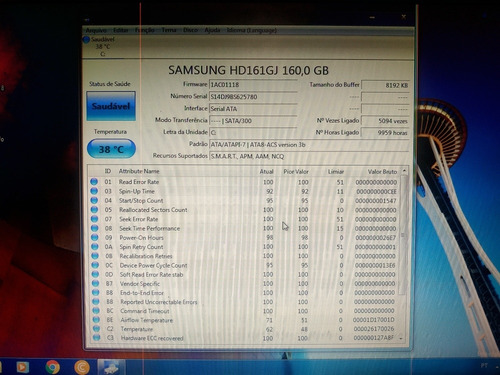Click status icon of Power-On Hours
The height and width of the screenshot is (375, 500).
pyautogui.click(x=95, y=237)
